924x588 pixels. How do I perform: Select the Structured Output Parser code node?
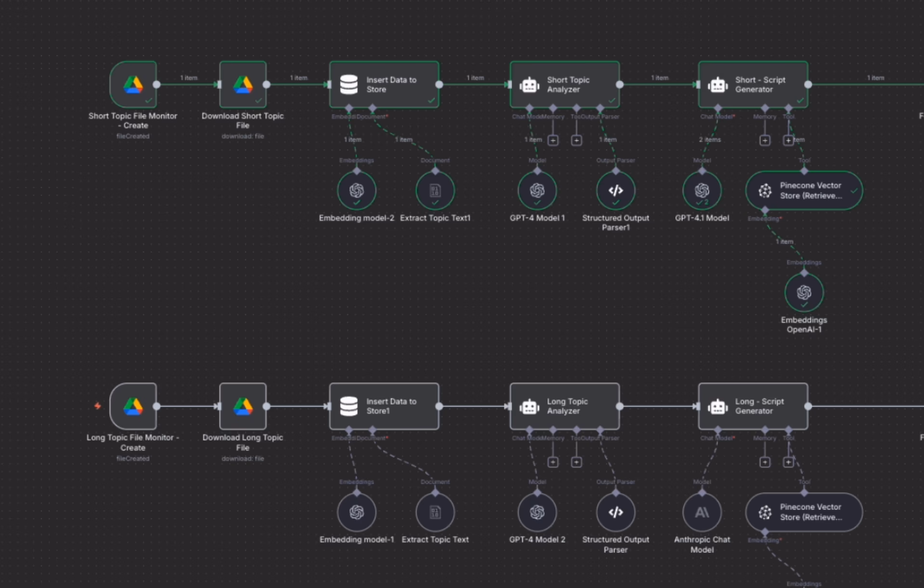point(616,512)
